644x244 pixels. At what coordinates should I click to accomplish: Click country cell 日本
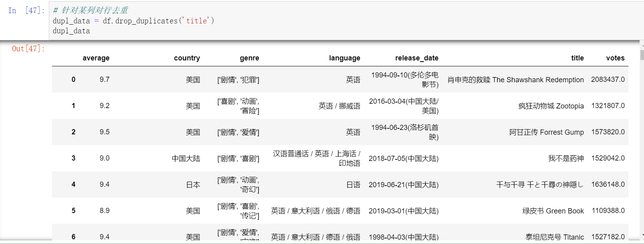[x=193, y=185]
